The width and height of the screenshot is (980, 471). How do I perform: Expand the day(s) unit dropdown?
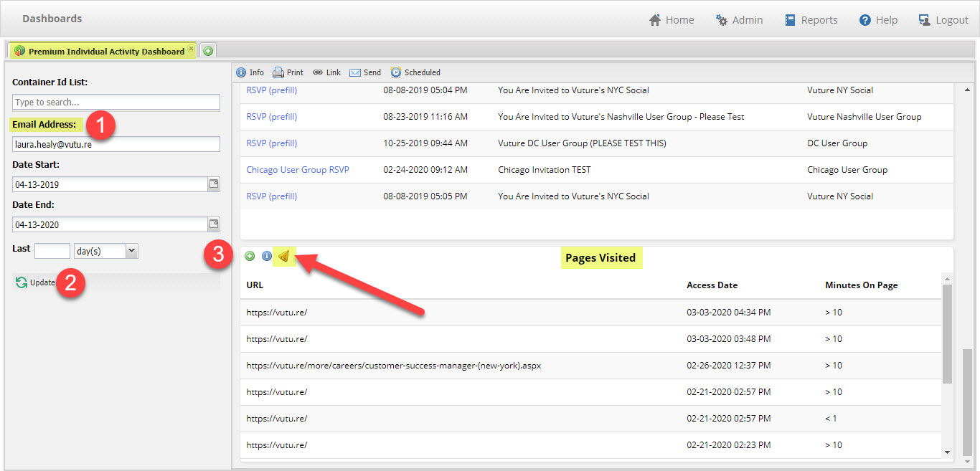(131, 251)
